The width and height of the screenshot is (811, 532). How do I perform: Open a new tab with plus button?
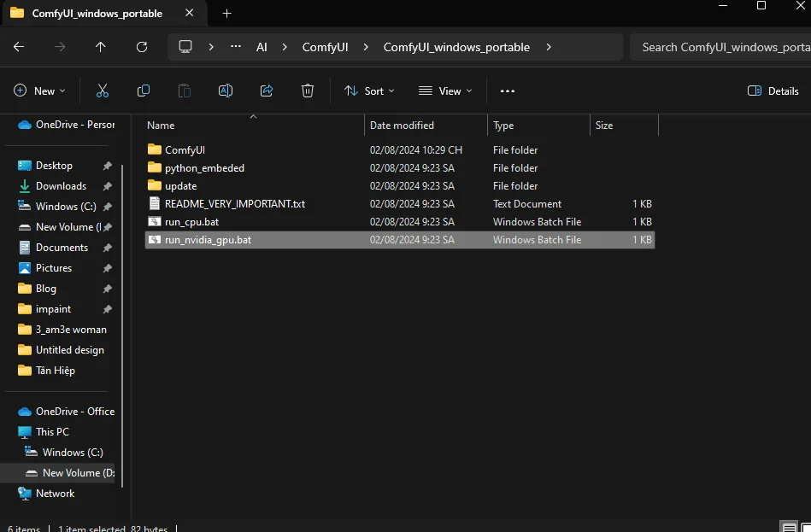226,14
